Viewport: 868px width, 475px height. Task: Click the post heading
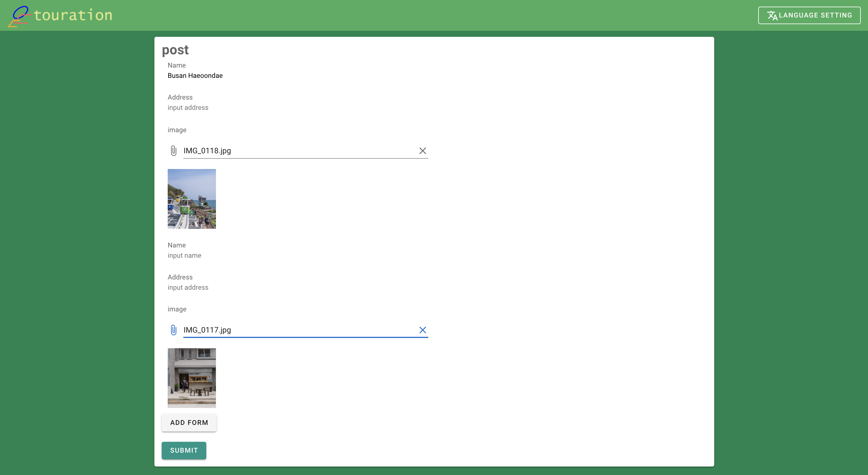(175, 50)
